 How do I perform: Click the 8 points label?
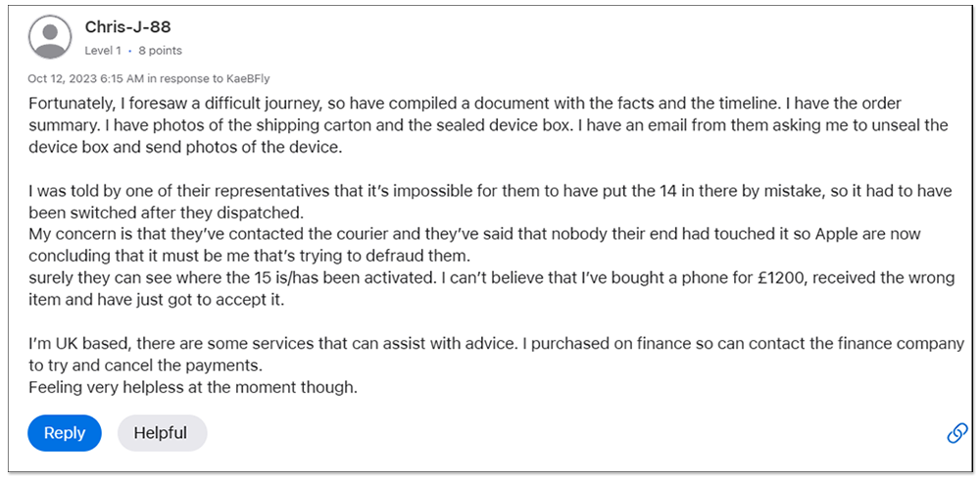coord(160,51)
